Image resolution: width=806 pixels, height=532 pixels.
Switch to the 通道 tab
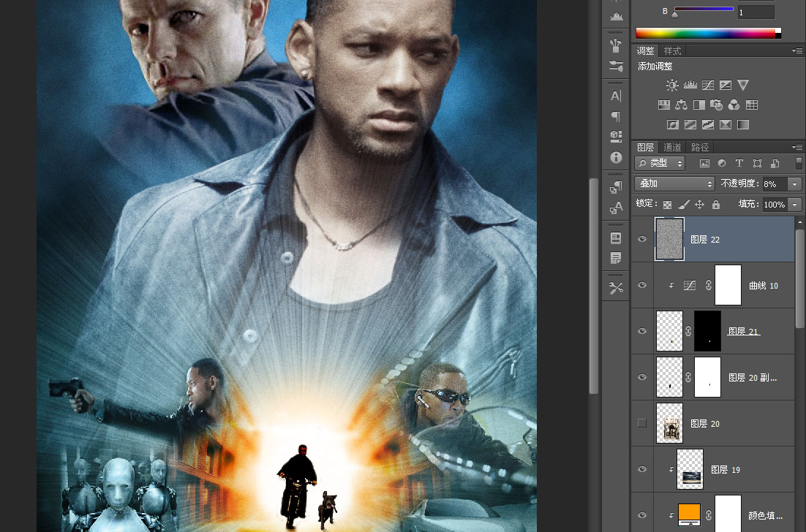[x=672, y=148]
